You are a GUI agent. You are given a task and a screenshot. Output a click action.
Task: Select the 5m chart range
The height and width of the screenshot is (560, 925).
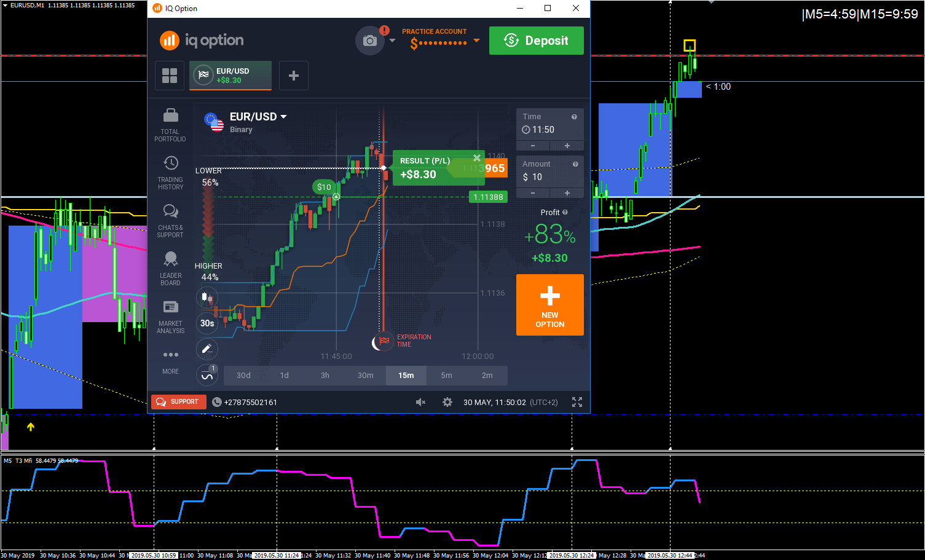(x=447, y=376)
